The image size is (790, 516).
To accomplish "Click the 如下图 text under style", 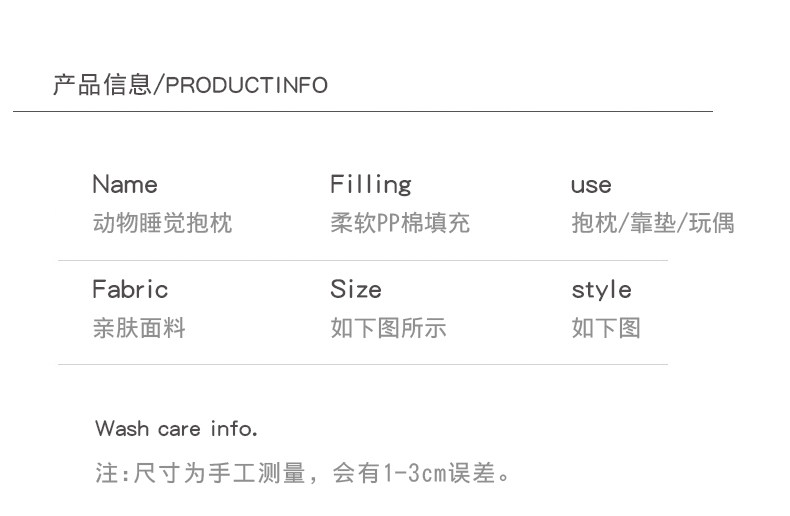I will click(x=606, y=328).
